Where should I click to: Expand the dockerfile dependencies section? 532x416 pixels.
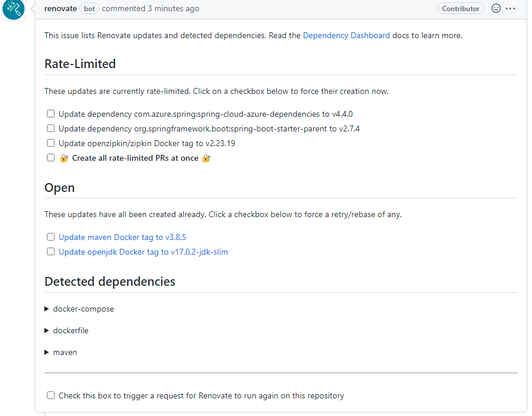[66, 330]
